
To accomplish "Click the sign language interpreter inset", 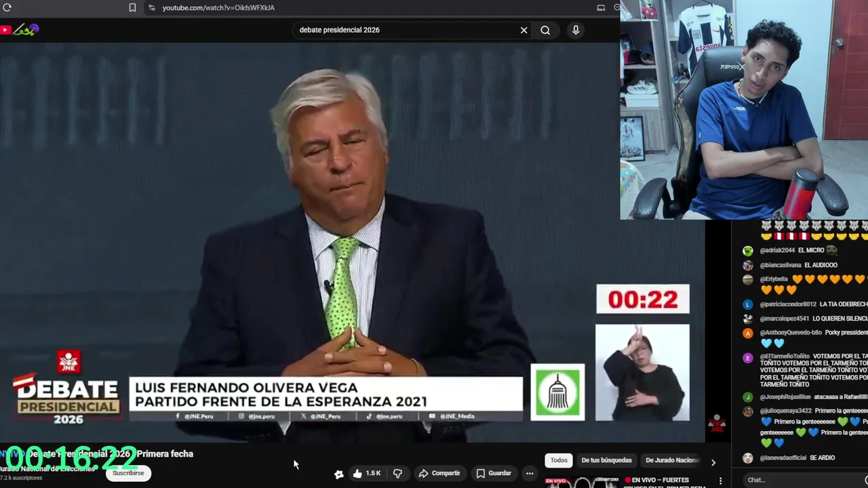I will tap(642, 373).
